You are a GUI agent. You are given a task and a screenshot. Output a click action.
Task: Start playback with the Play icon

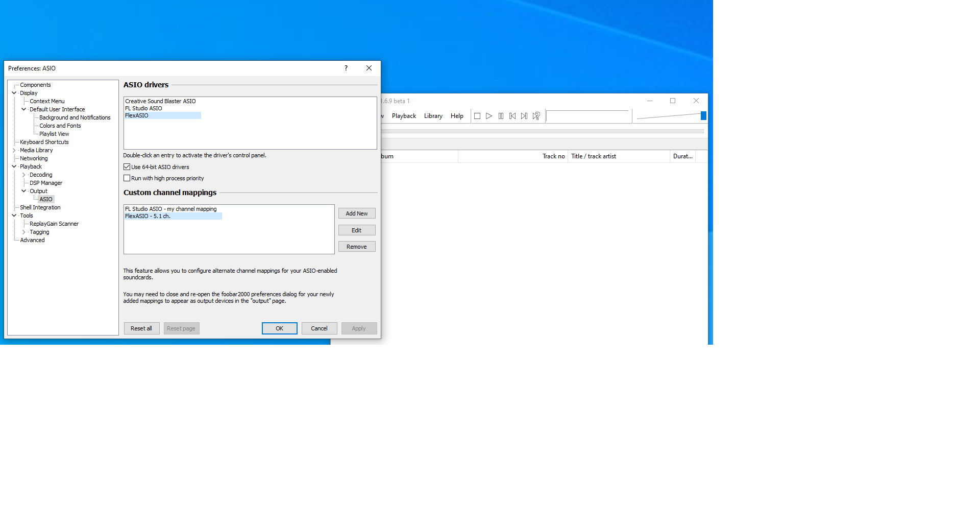coord(488,116)
